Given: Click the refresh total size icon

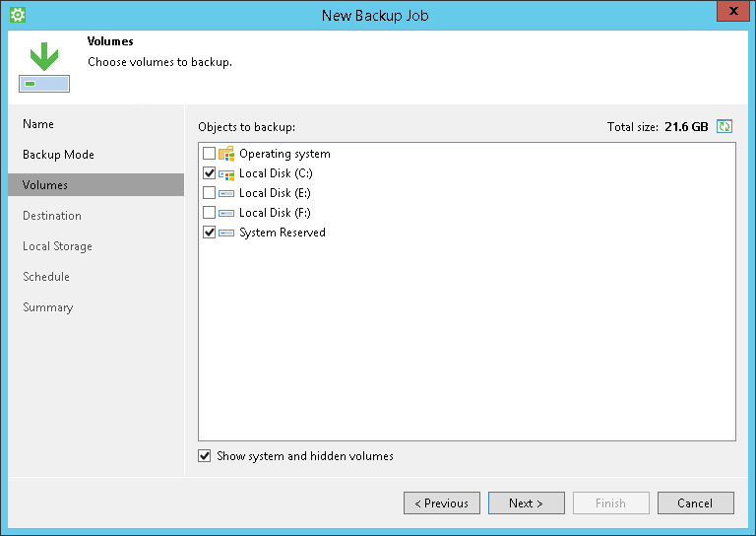Looking at the screenshot, I should [x=724, y=126].
